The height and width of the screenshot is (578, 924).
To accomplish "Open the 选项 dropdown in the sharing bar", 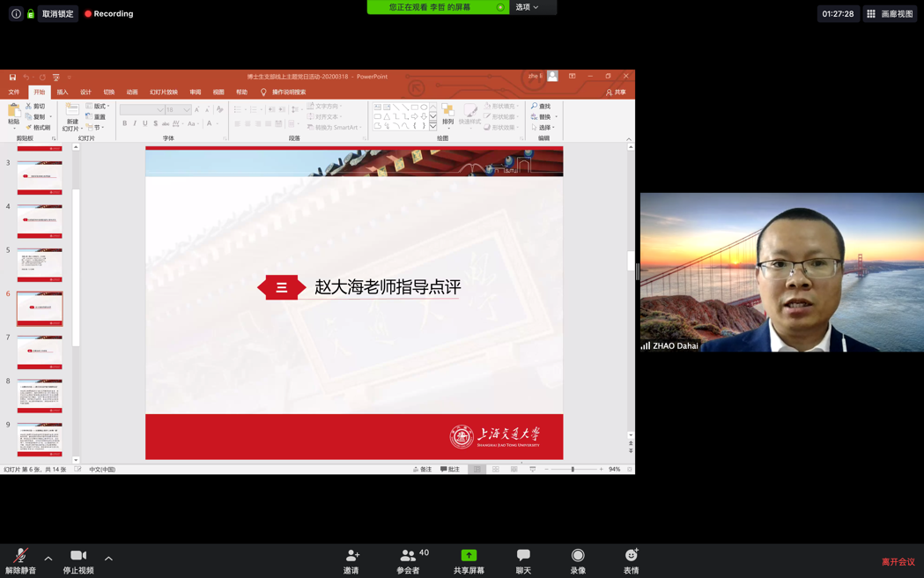I will (527, 7).
